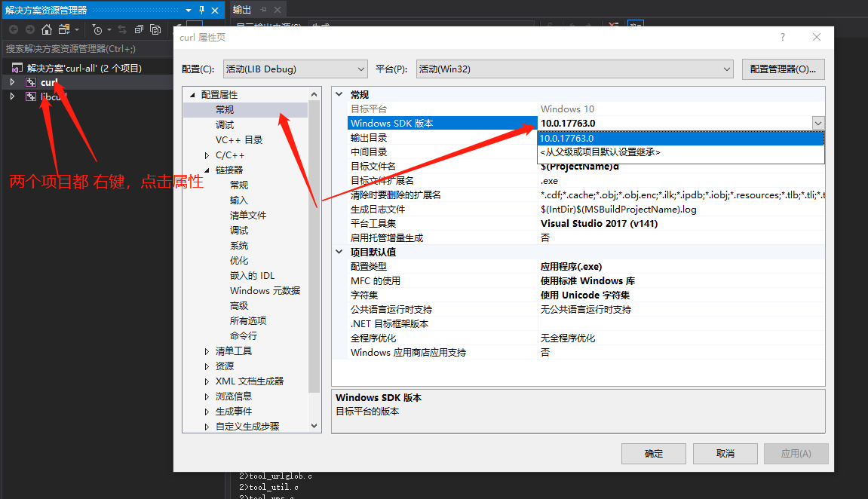The height and width of the screenshot is (499, 868).
Task: Open the 平台(P) platform dropdown
Action: (x=575, y=69)
